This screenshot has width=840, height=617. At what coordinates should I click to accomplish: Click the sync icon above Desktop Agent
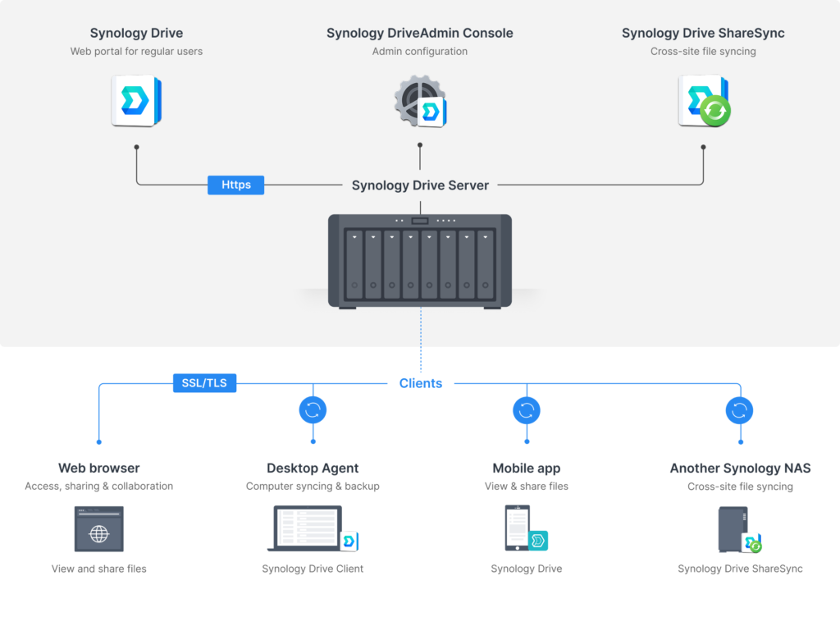313,410
